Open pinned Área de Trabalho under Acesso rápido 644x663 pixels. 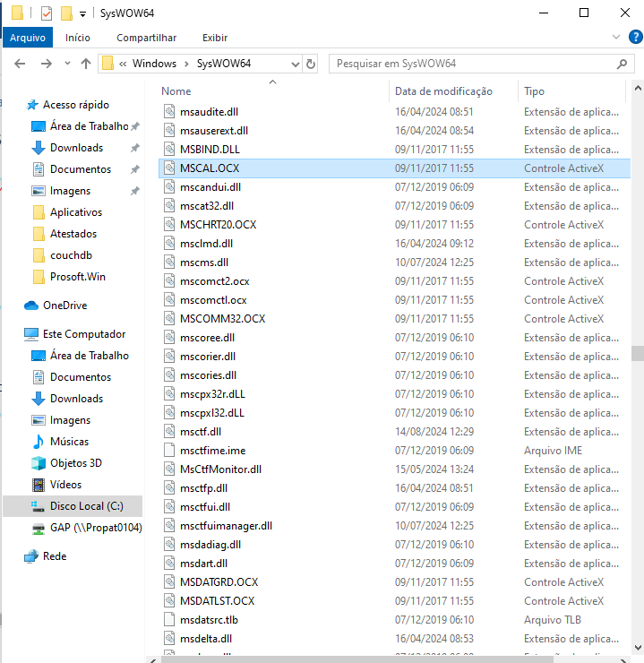pos(90,126)
